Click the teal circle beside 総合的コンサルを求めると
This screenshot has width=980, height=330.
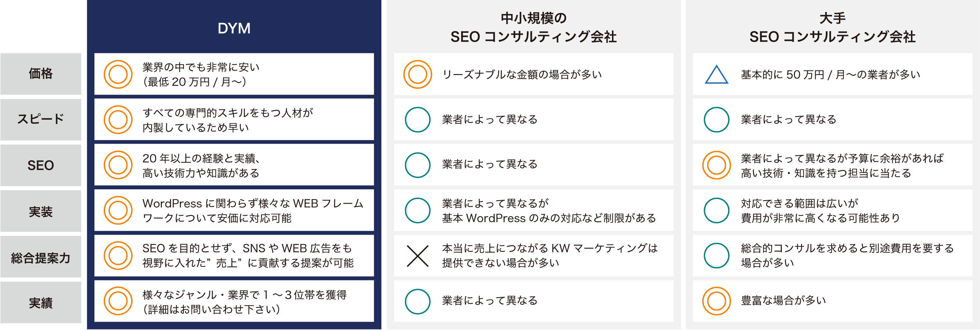(x=716, y=255)
